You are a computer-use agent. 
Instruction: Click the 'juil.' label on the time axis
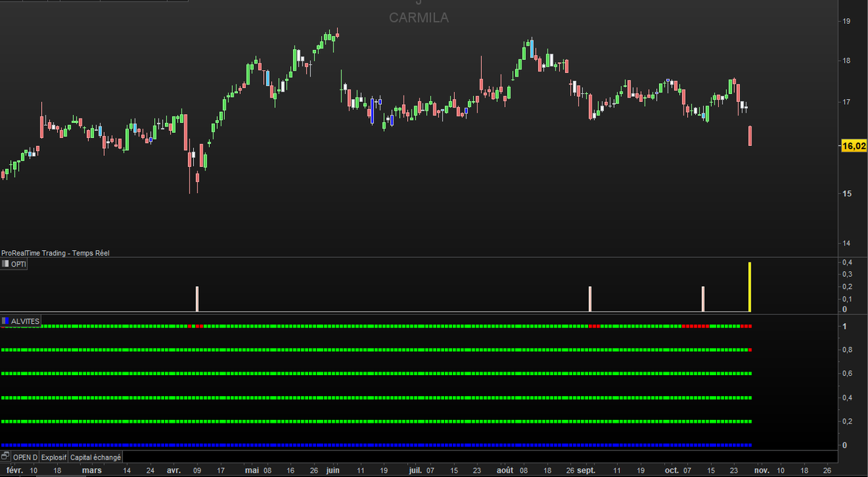pyautogui.click(x=415, y=470)
